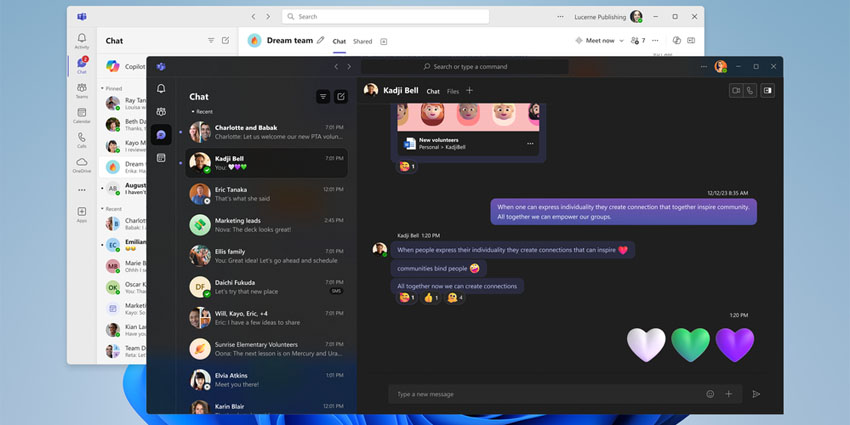The height and width of the screenshot is (425, 850).
Task: Open OneDrive in light Teams window
Action: click(x=82, y=165)
